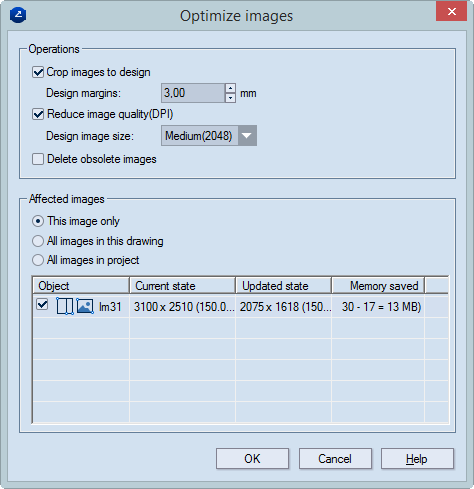
Task: Click the Current state column header
Action: [x=183, y=286]
